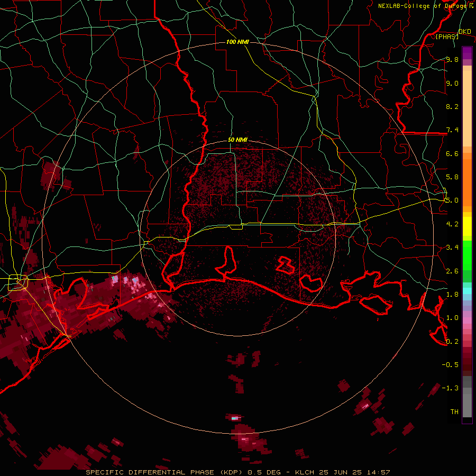Click the NEXLAB-College of DuPage credit text
Screen dimensions: 476x476
[423, 6]
